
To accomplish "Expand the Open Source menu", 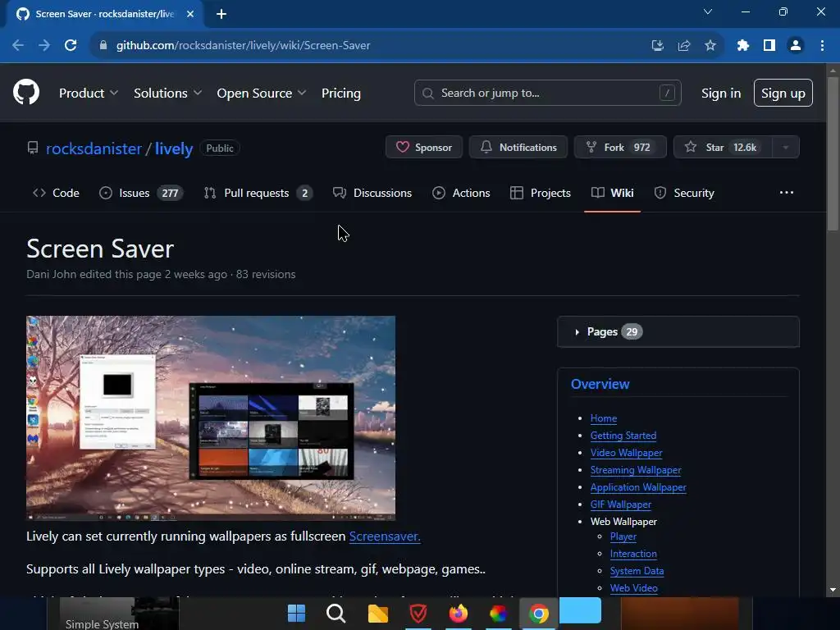I will point(262,94).
